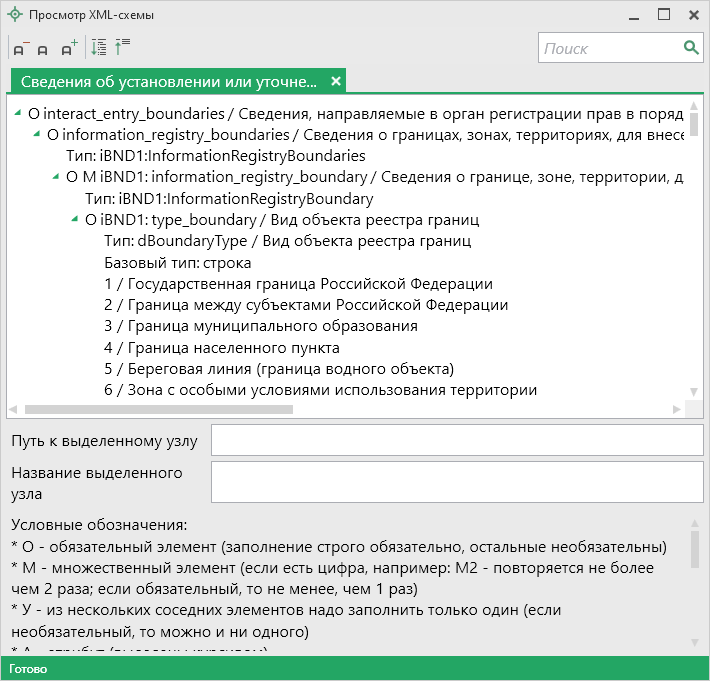Viewport: 710px width, 681px height.
Task: Click the search magnifier icon
Action: click(691, 47)
